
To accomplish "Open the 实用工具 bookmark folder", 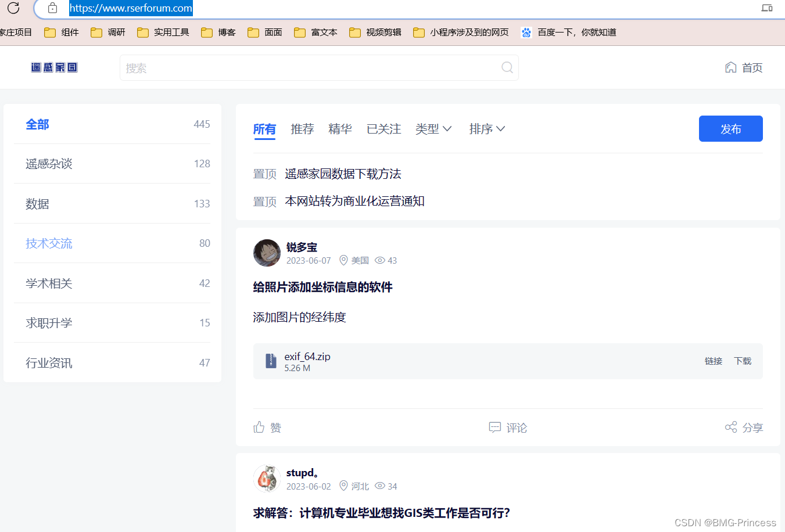I will [x=163, y=33].
